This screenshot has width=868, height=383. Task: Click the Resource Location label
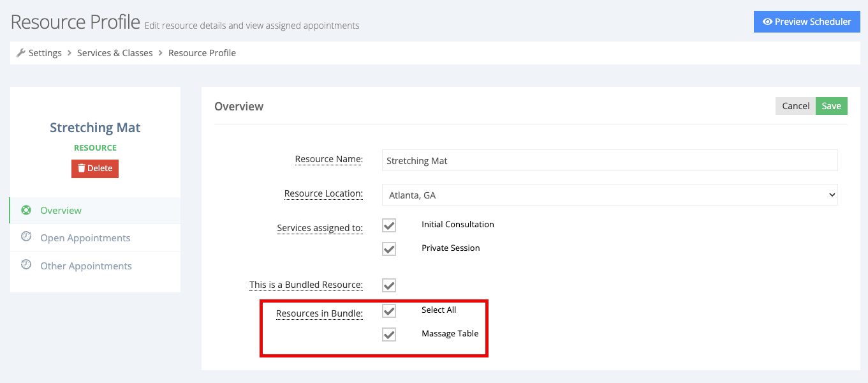(x=323, y=193)
